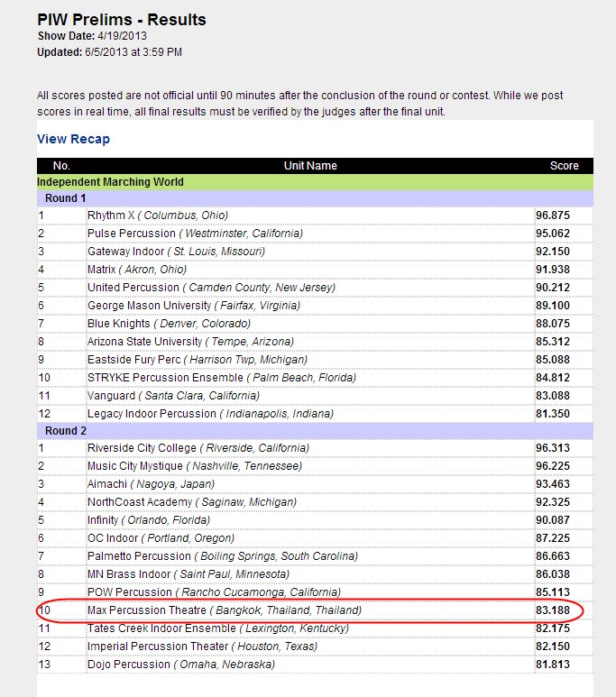Open the View Recap link
The height and width of the screenshot is (697, 616).
tap(73, 139)
